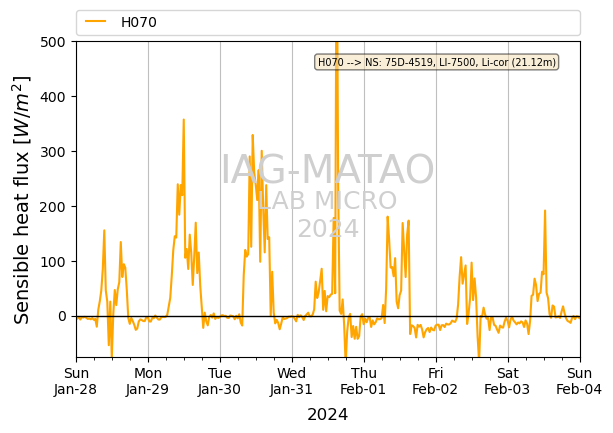613x433 pixels.
Task: Click the 400 y-axis tick label
Action: [53, 97]
